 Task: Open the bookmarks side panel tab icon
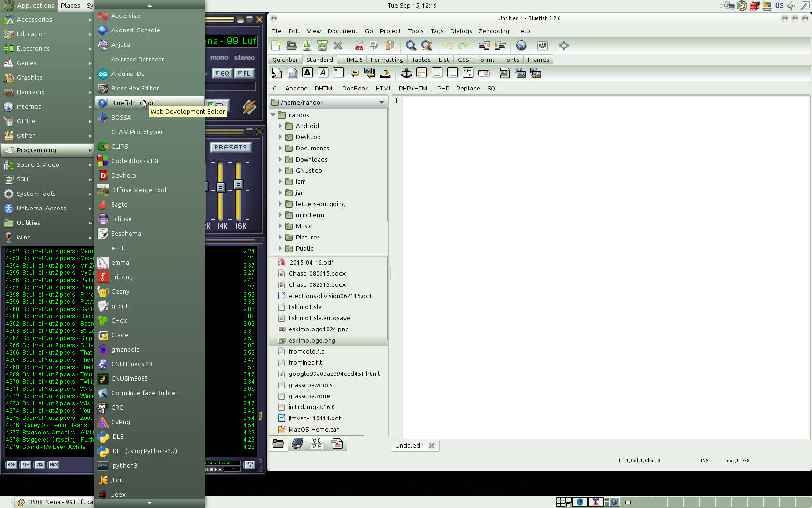[x=297, y=444]
